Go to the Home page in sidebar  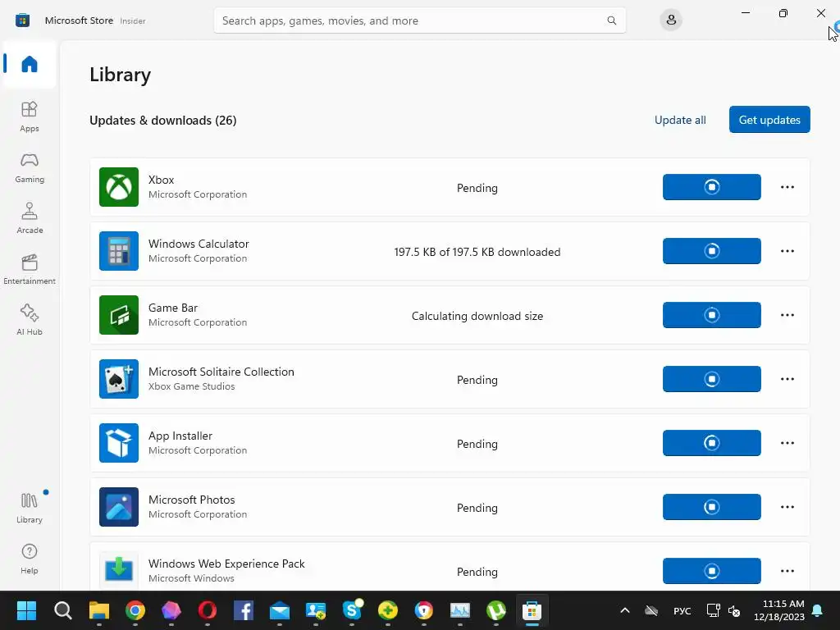click(30, 64)
